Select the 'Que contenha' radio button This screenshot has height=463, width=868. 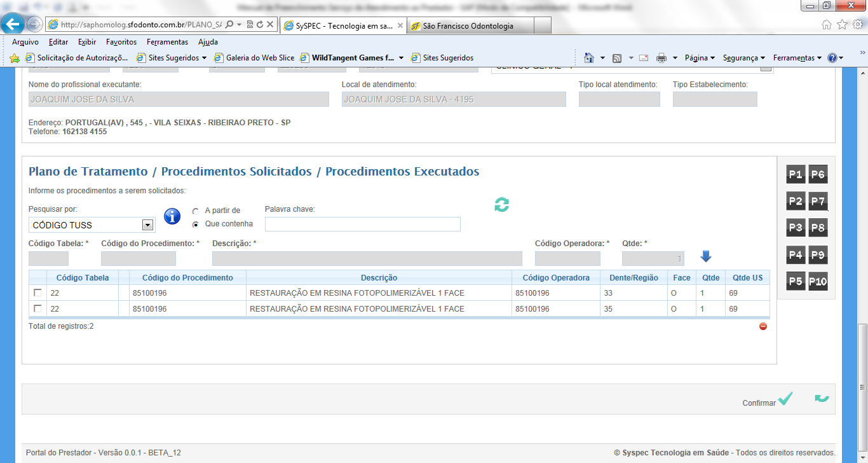[196, 224]
